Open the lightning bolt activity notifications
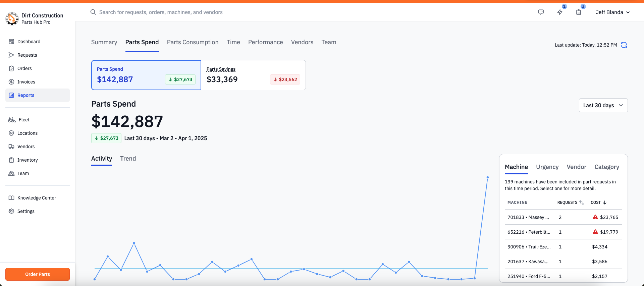Viewport: 644px width, 286px height. [560, 12]
